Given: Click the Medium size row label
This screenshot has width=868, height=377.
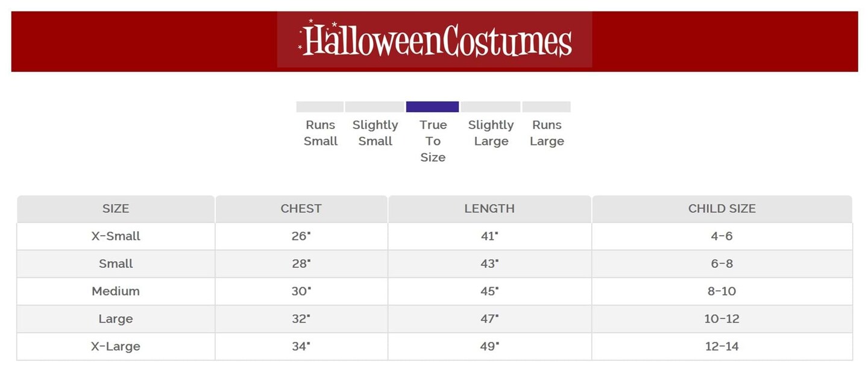Looking at the screenshot, I should (116, 291).
